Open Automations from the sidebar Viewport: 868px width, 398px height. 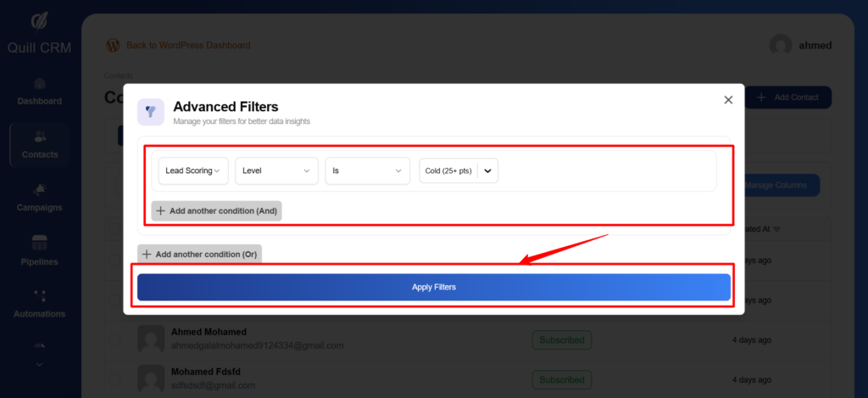coord(40,295)
